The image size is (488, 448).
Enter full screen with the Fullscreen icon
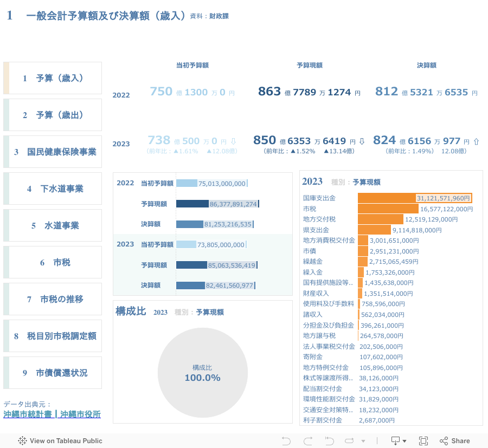423,440
